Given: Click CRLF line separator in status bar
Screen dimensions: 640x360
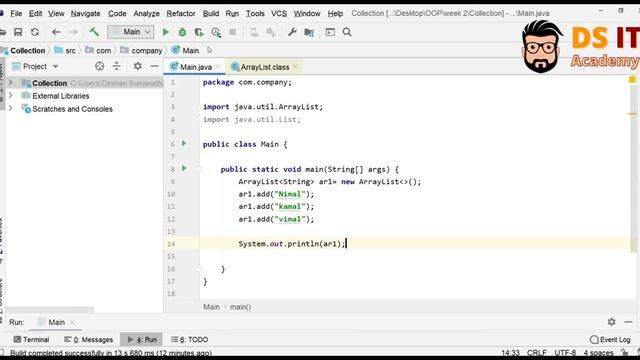Looking at the screenshot, I should 537,353.
